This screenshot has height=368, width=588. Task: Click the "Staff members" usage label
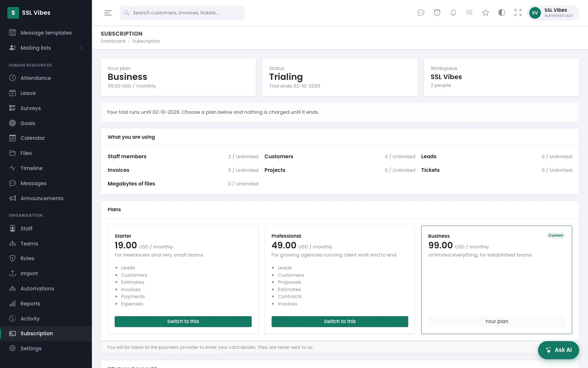coord(127,156)
